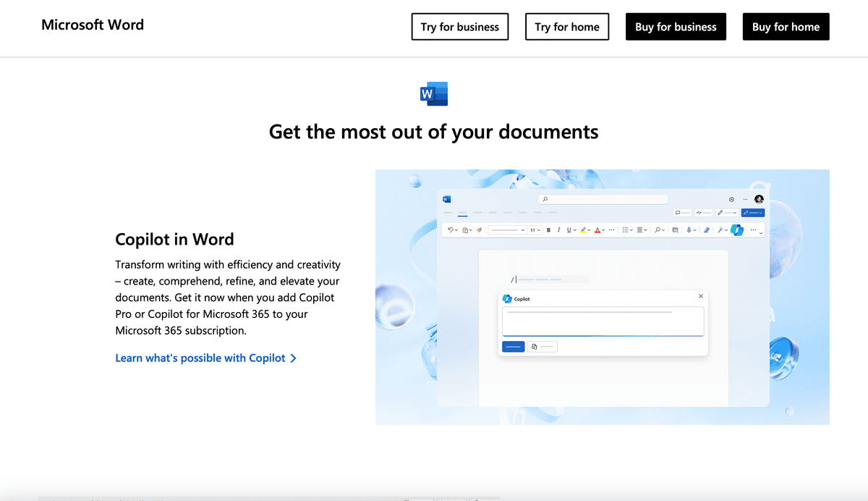Switch to the active Home ribbon tab
Screen dimensions: 868x501
[x=463, y=213]
